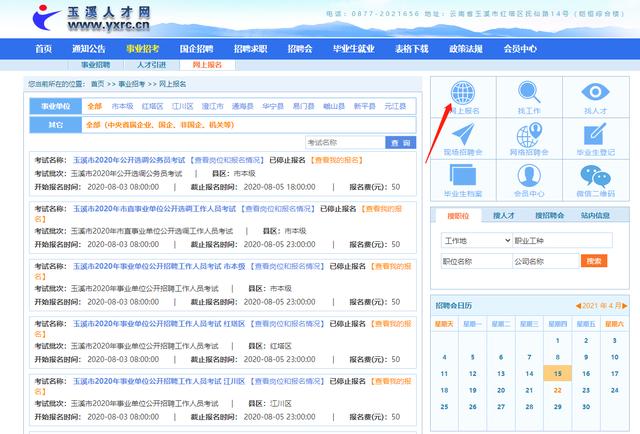
Task: Show the 微信二维码 chat bubbles icon
Action: point(595,176)
